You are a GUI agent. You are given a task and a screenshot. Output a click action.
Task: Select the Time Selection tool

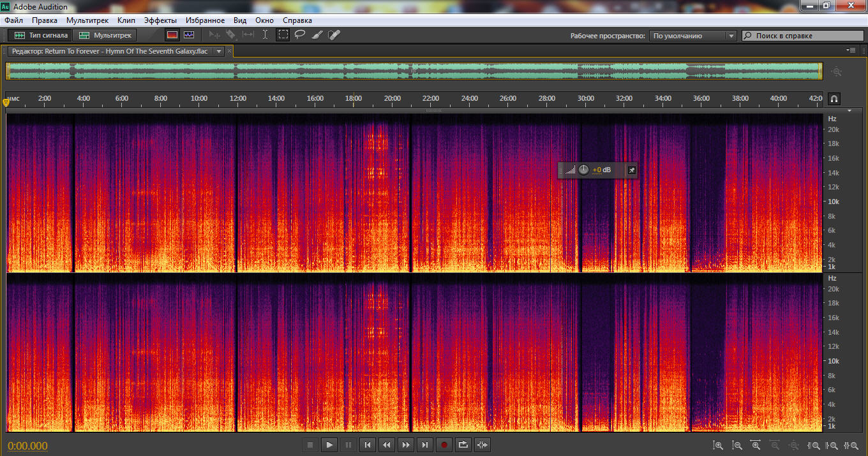(x=266, y=35)
